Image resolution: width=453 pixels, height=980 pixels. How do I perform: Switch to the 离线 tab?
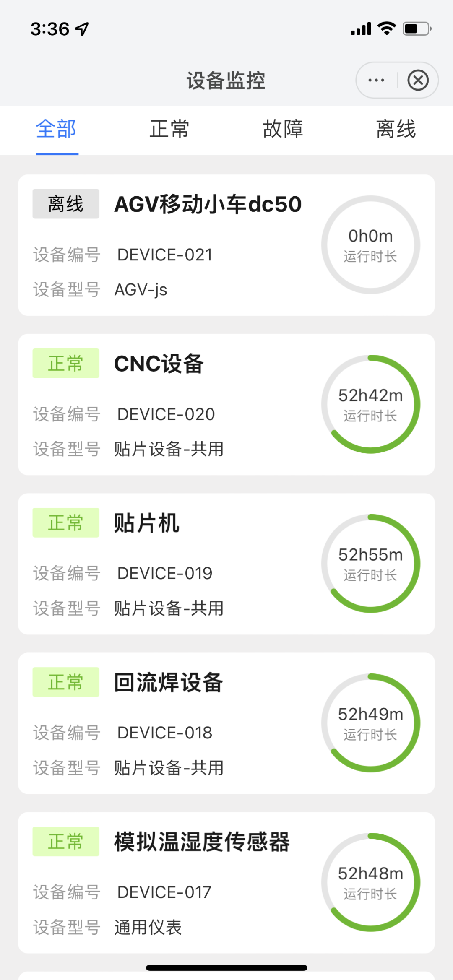point(396,129)
